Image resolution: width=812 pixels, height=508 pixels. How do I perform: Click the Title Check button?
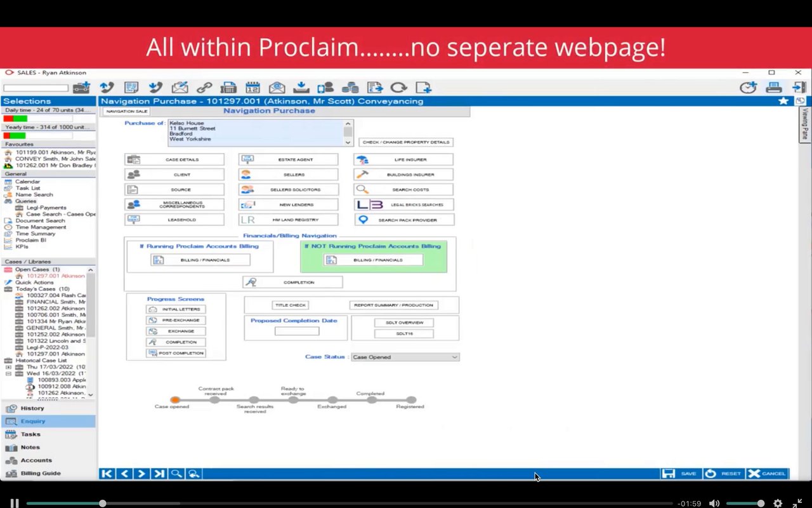coord(291,305)
